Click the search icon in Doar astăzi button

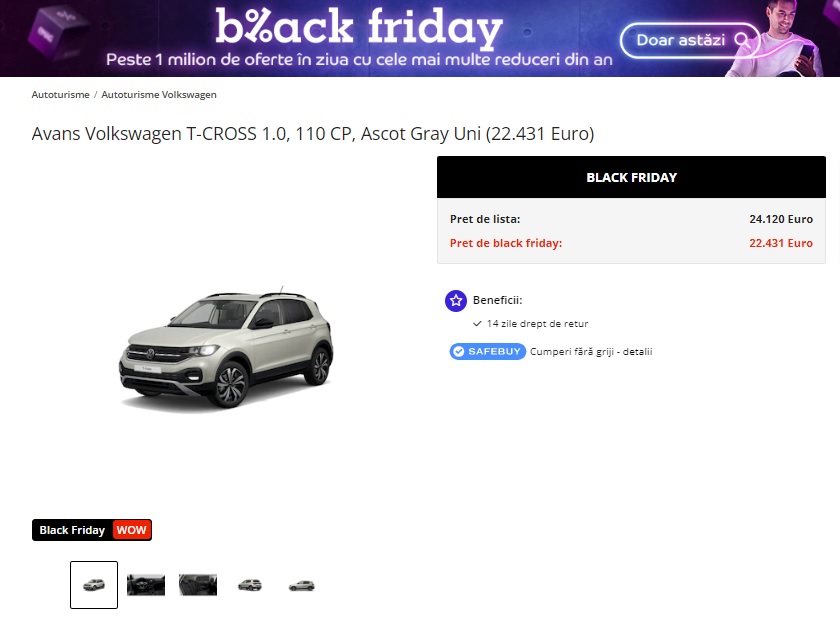[x=741, y=40]
